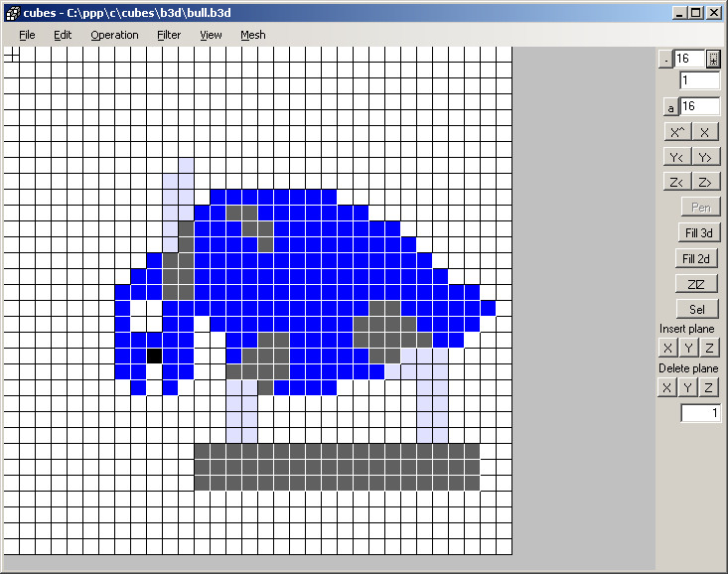
Task: Click the asterisk icon button beside top 16 field
Action: pos(714,59)
